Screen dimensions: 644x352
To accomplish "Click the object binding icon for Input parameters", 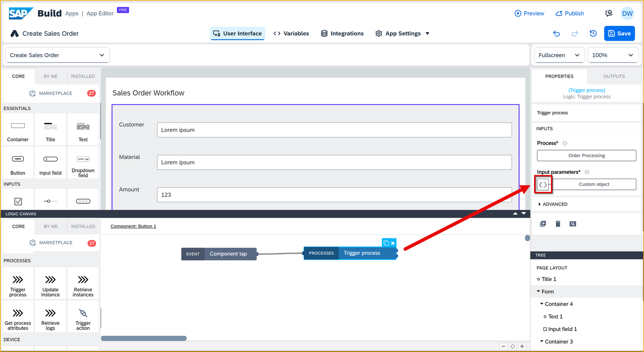I will (543, 184).
